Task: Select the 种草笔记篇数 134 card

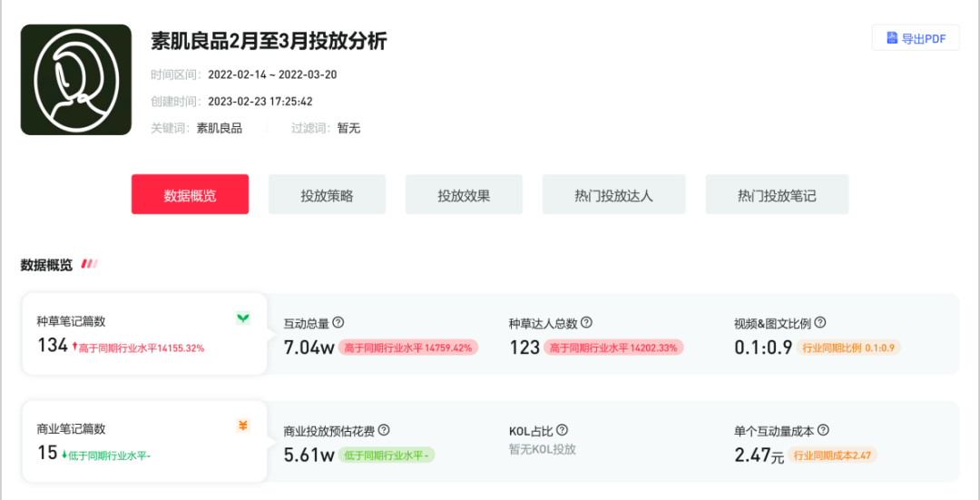Action: [x=143, y=334]
